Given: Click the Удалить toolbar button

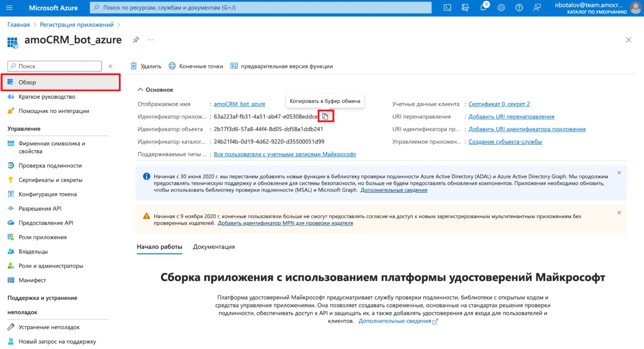Looking at the screenshot, I should (146, 66).
